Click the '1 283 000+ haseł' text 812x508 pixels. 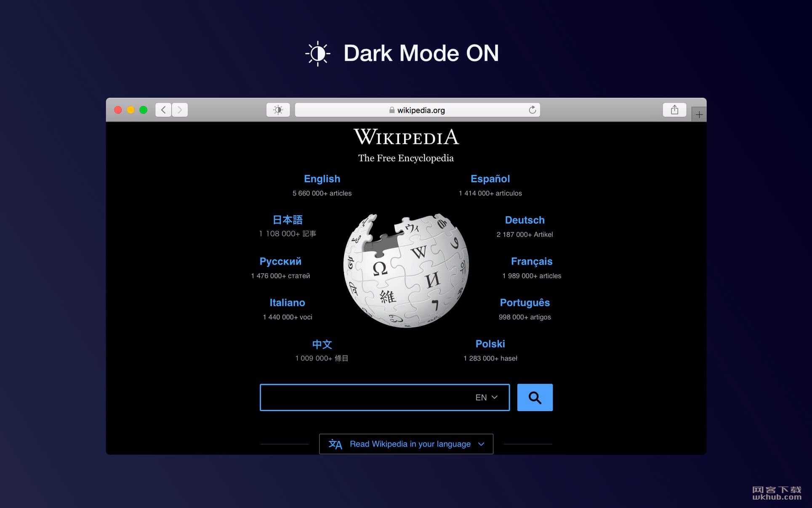tap(490, 358)
